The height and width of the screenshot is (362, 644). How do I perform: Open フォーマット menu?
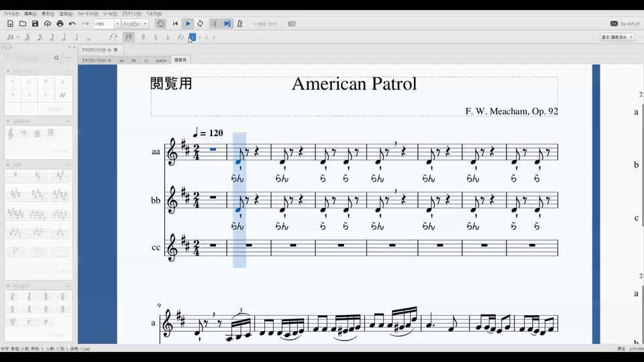[x=88, y=13]
